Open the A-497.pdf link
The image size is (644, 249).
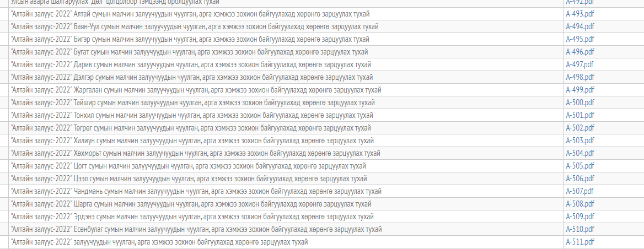pos(580,64)
